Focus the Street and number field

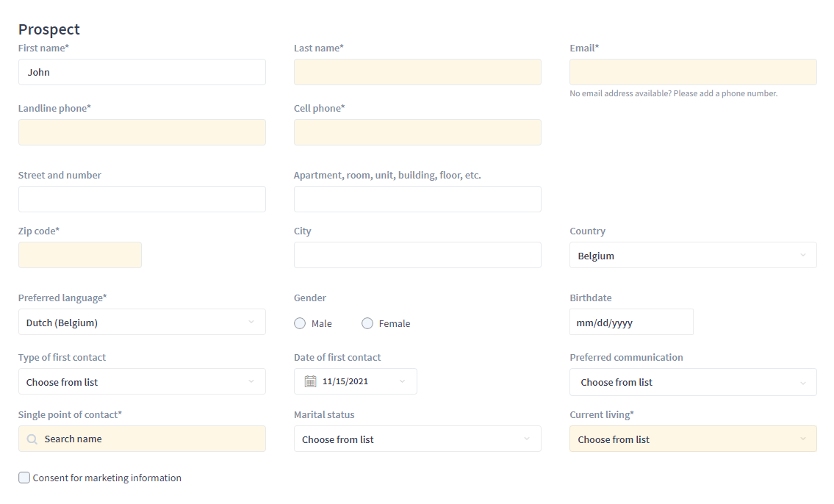[142, 199]
